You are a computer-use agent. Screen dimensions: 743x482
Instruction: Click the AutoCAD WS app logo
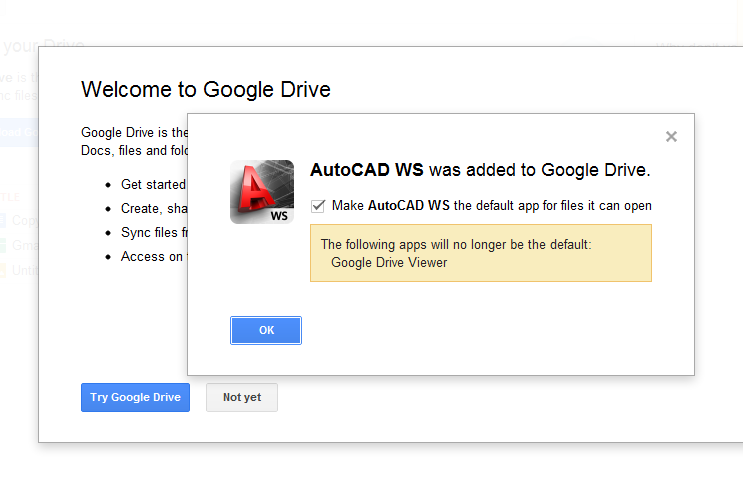(262, 192)
